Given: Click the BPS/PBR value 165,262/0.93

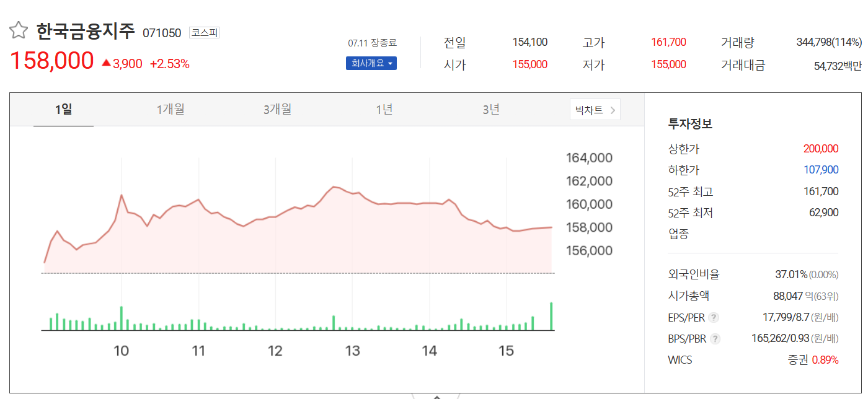Looking at the screenshot, I should point(781,339).
